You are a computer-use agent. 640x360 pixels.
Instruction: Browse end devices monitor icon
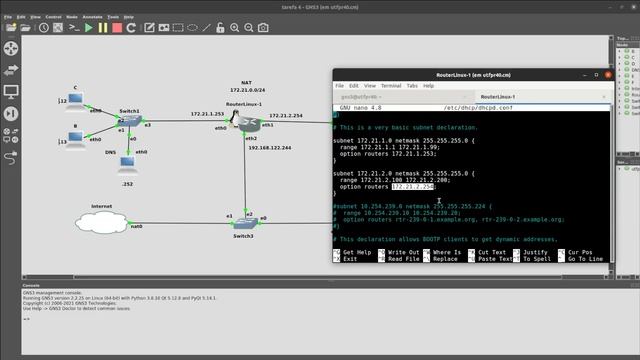[x=11, y=91]
